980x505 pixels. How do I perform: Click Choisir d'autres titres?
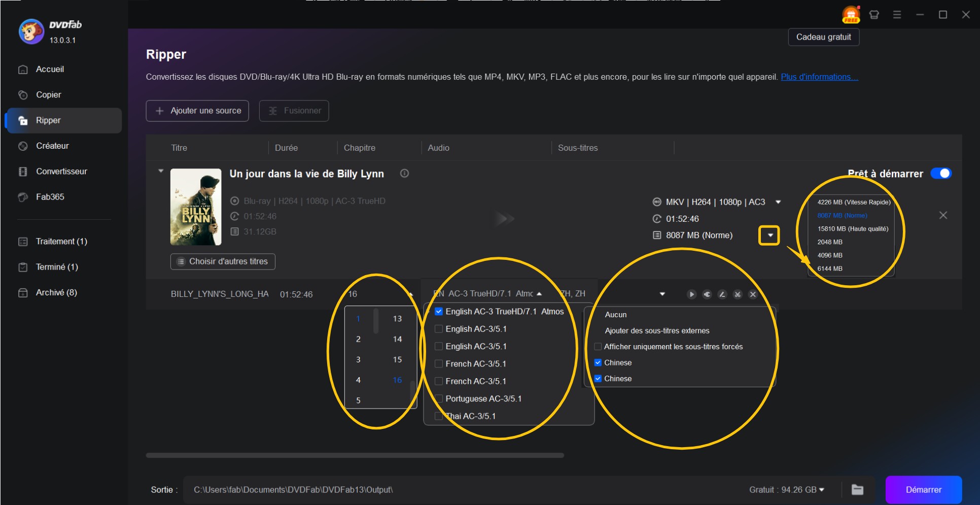223,261
